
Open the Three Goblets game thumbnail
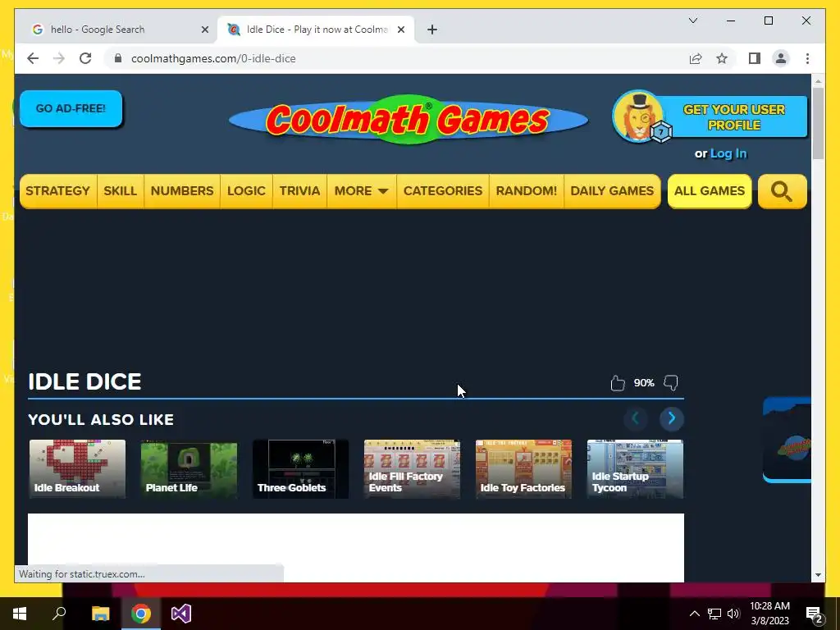click(300, 469)
